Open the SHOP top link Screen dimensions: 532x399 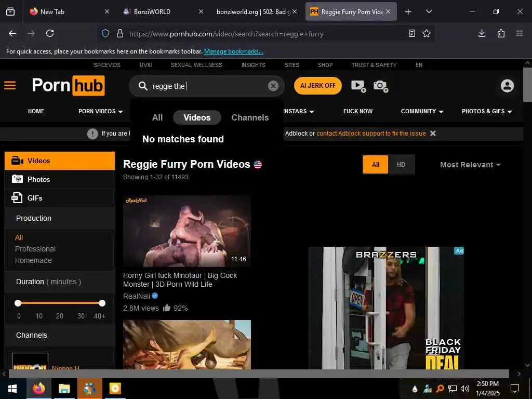point(325,65)
